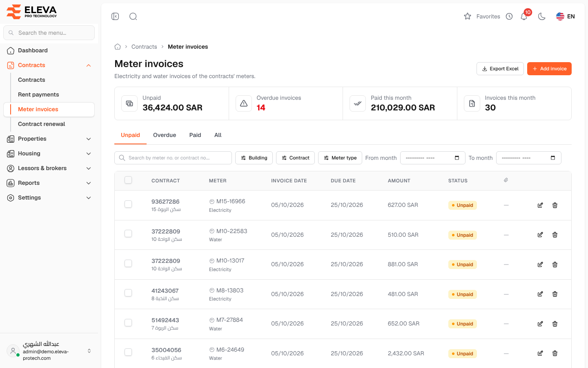Switch to the Paid tab
The height and width of the screenshot is (368, 588).
pos(195,135)
